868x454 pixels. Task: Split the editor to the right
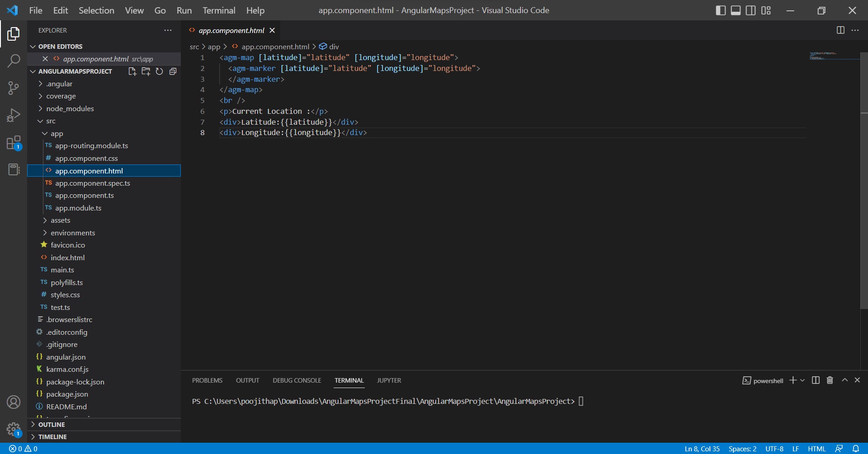(840, 30)
